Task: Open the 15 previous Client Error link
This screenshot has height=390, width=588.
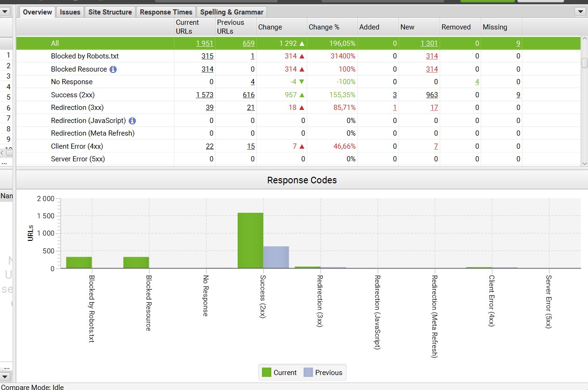Action: [x=251, y=146]
